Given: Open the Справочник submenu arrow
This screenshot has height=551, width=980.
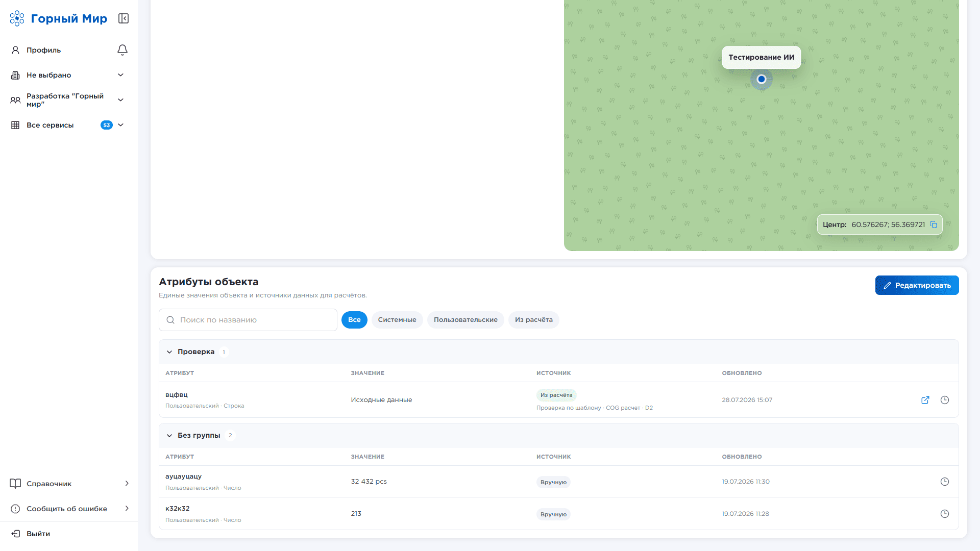Looking at the screenshot, I should click(127, 484).
